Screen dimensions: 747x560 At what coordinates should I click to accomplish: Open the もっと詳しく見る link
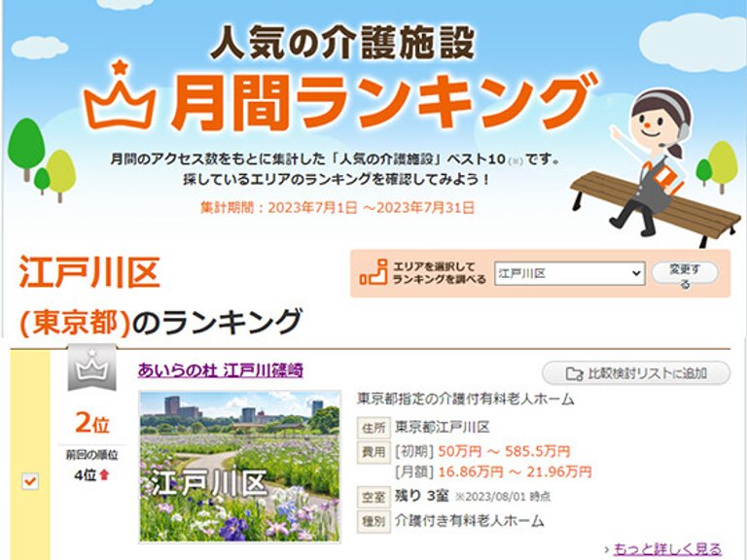[667, 549]
